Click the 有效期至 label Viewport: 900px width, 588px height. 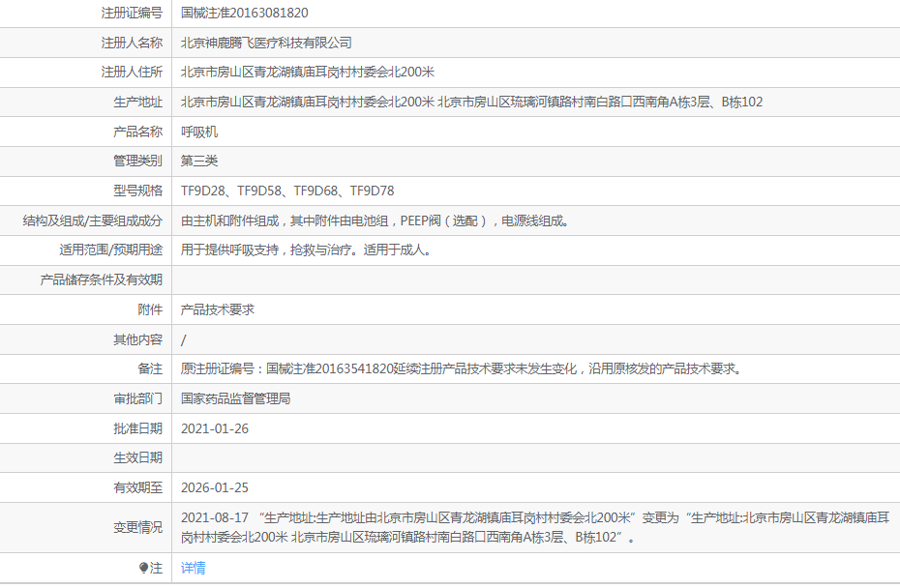pyautogui.click(x=137, y=487)
